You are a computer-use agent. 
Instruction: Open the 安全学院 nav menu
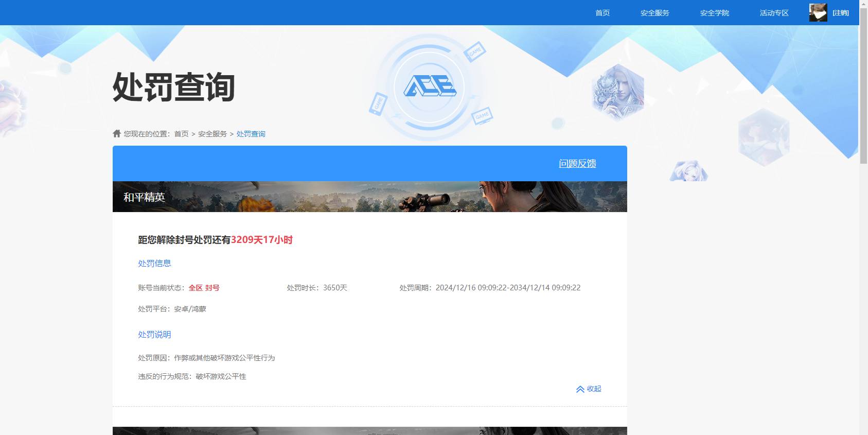714,13
